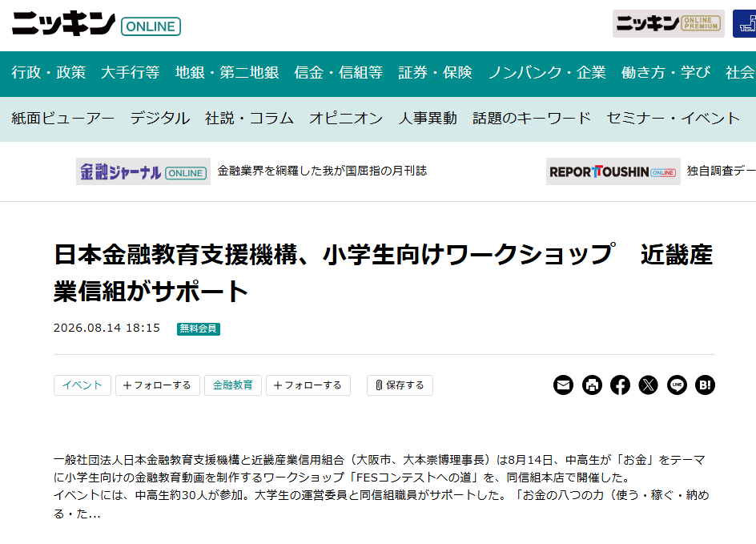Open 信金・信組等 category
756x544 pixels.
[x=339, y=73]
